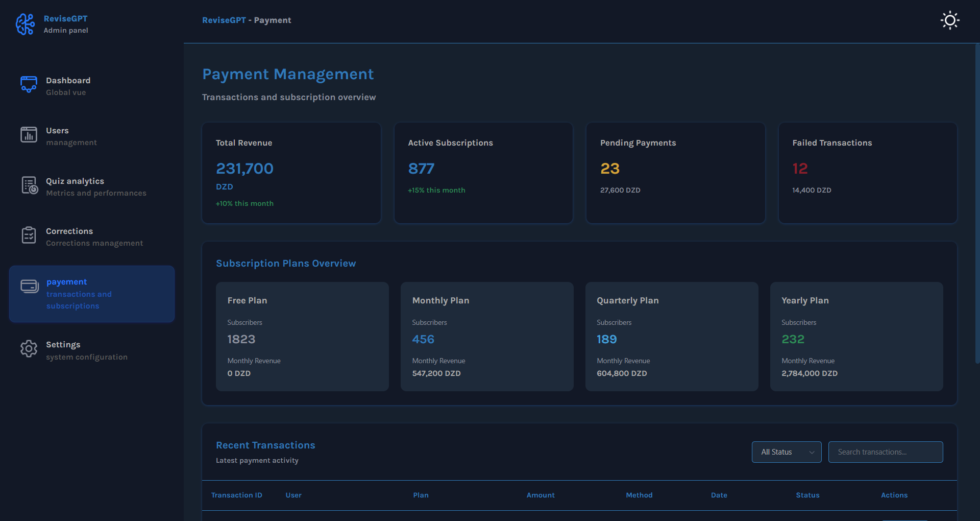Click the 23 pending payments number

coord(610,169)
